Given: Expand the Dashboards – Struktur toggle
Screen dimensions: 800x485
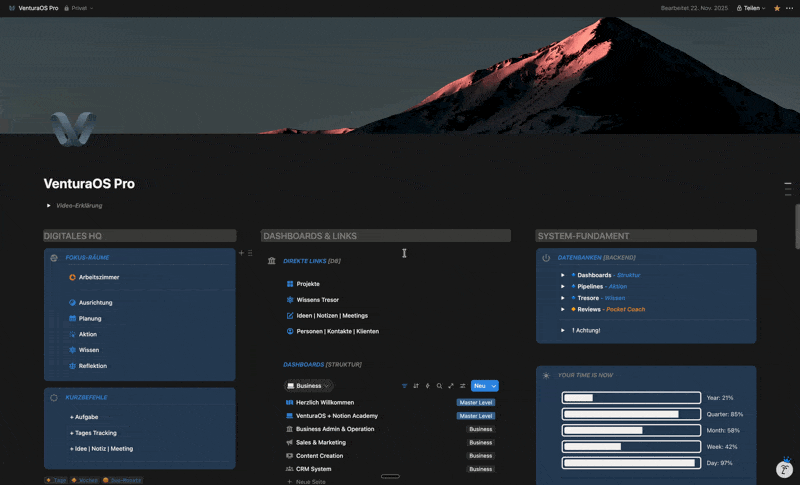Looking at the screenshot, I should (563, 275).
